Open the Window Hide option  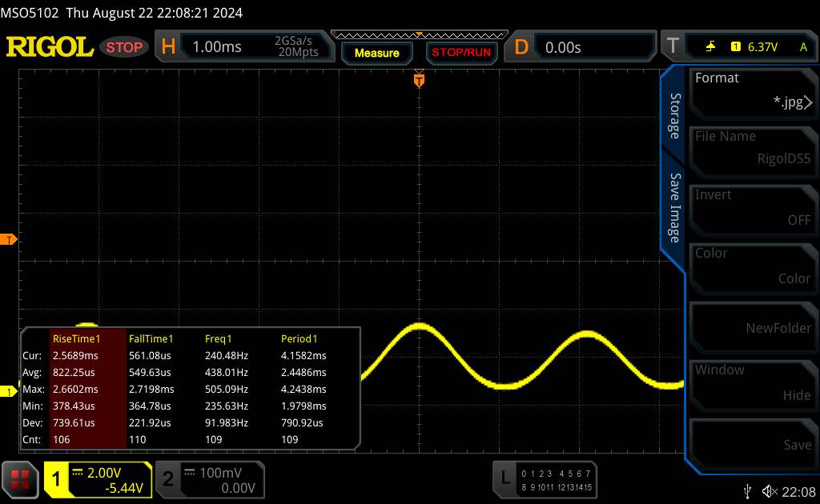[x=753, y=382]
